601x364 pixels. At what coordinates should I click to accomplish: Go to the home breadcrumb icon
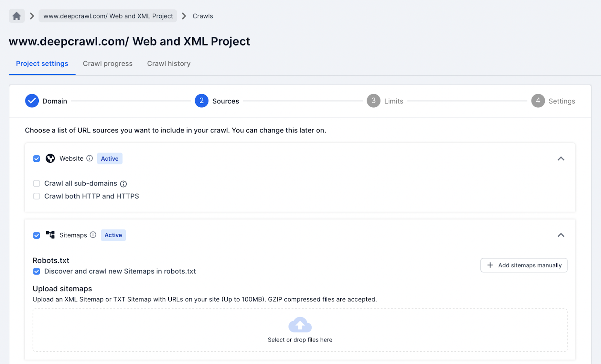[17, 16]
